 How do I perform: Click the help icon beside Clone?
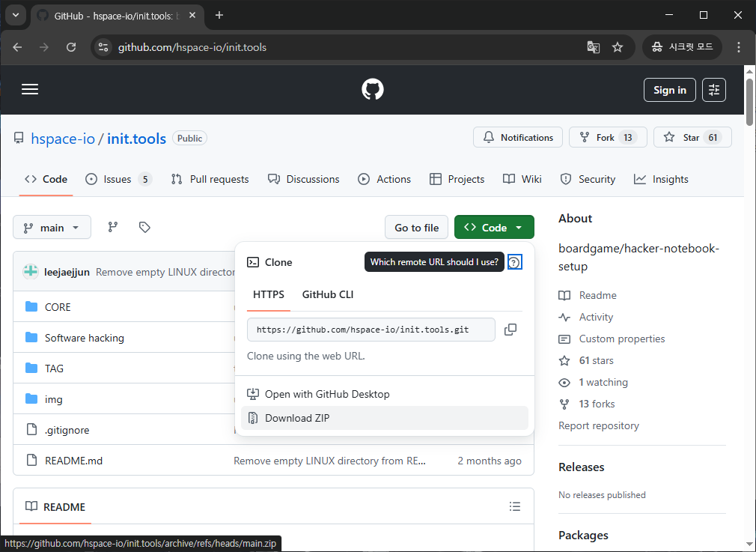(514, 262)
